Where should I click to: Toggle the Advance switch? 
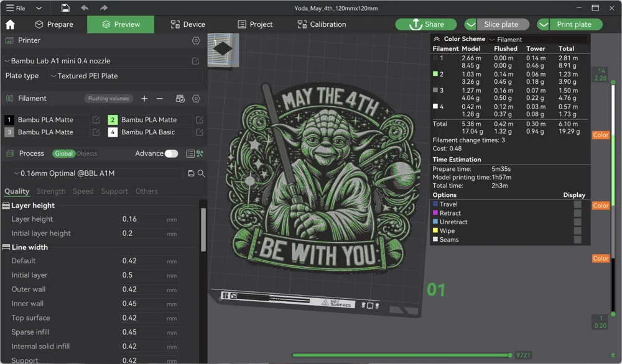[172, 153]
